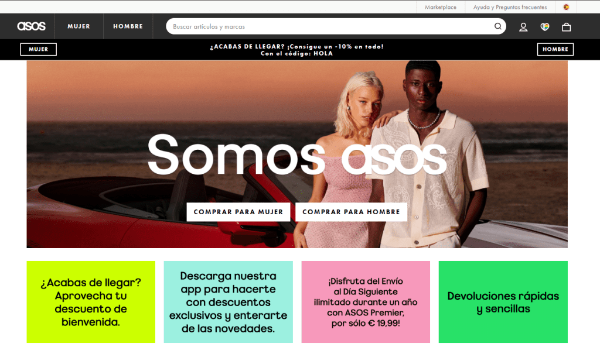Open the green 'Devoluciones rápidas' tile

pyautogui.click(x=503, y=302)
